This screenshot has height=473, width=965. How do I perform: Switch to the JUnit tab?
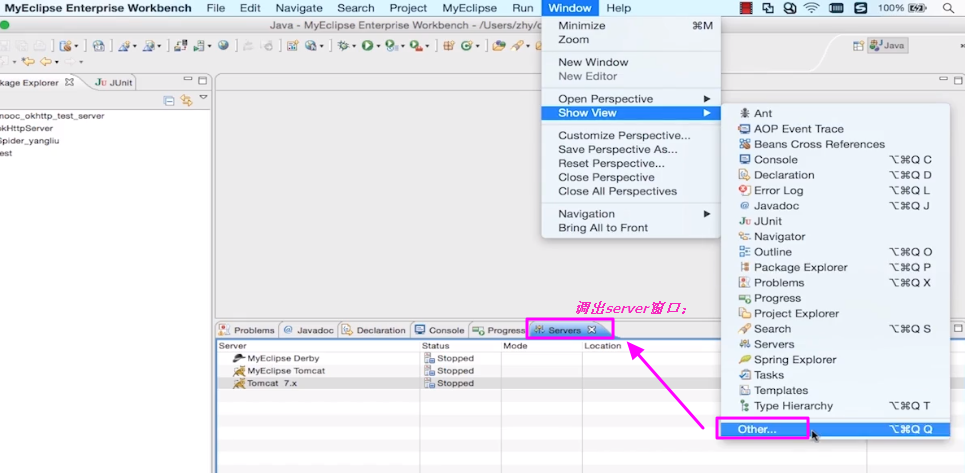click(x=114, y=82)
